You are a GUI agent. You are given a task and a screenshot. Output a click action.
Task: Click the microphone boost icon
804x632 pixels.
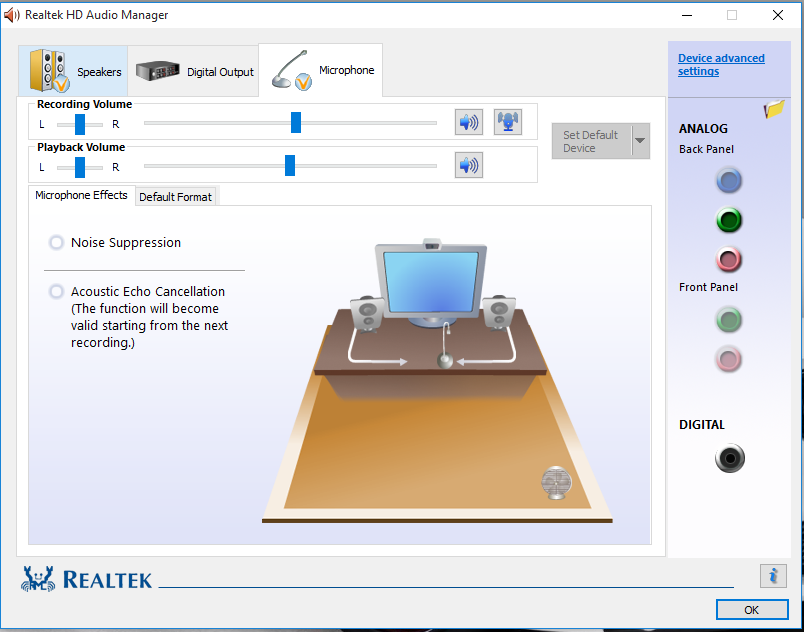pyautogui.click(x=508, y=123)
